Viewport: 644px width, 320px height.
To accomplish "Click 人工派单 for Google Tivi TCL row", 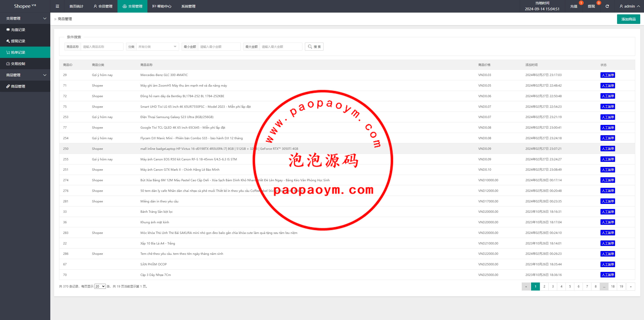I will pyautogui.click(x=608, y=128).
